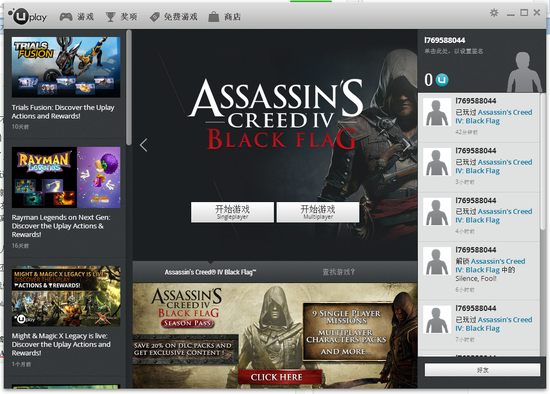Open the shopping bag Store icon

[214, 16]
